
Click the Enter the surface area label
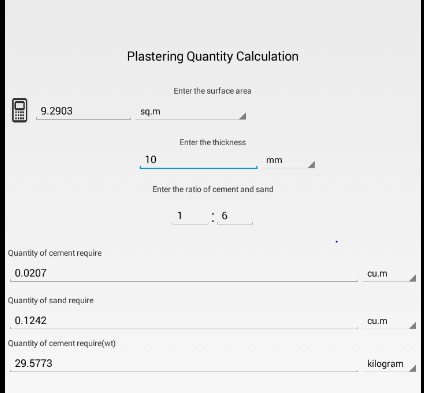pyautogui.click(x=212, y=91)
